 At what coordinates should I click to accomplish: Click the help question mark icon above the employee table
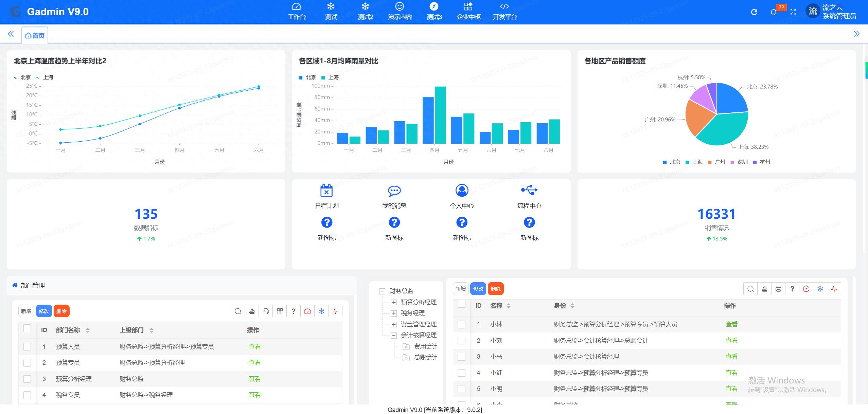pyautogui.click(x=792, y=289)
